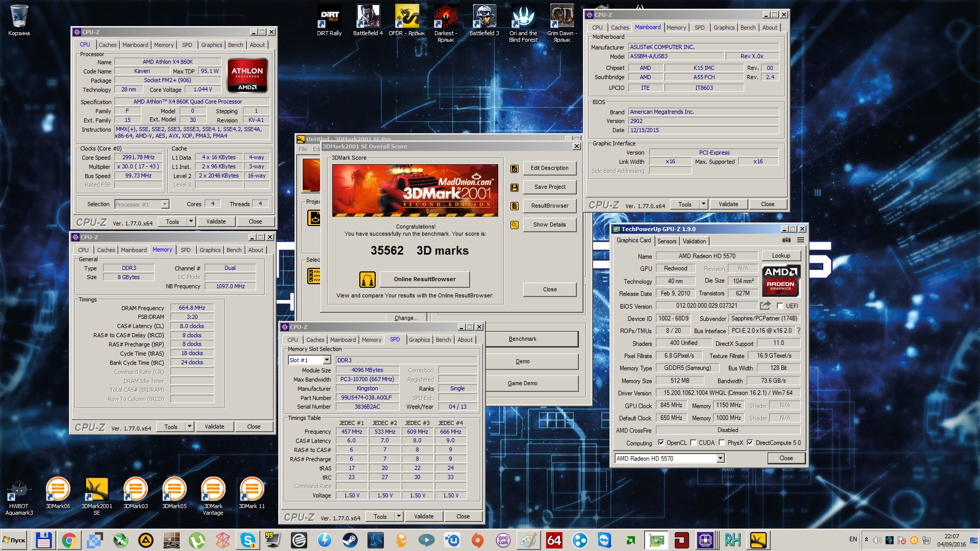Viewport: 980px width, 551px height.
Task: Open the Grim Dawn desktop shortcut
Action: coord(562,23)
